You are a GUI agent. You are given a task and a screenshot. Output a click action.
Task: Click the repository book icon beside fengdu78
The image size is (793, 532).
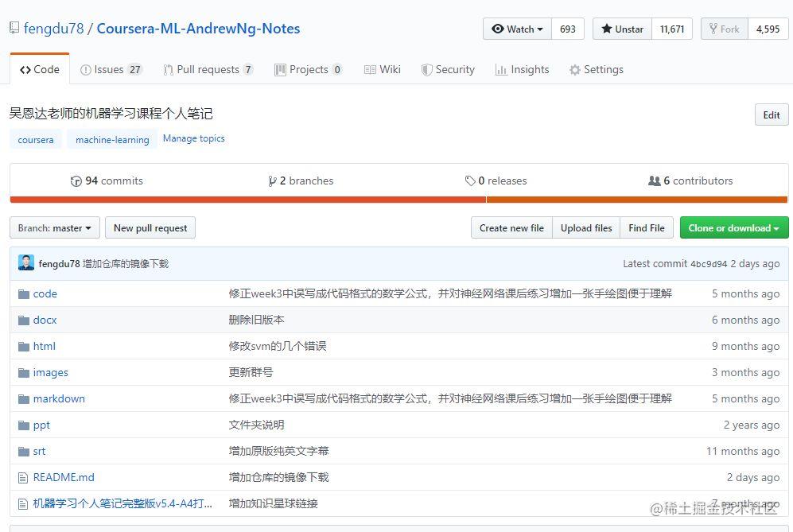point(13,27)
